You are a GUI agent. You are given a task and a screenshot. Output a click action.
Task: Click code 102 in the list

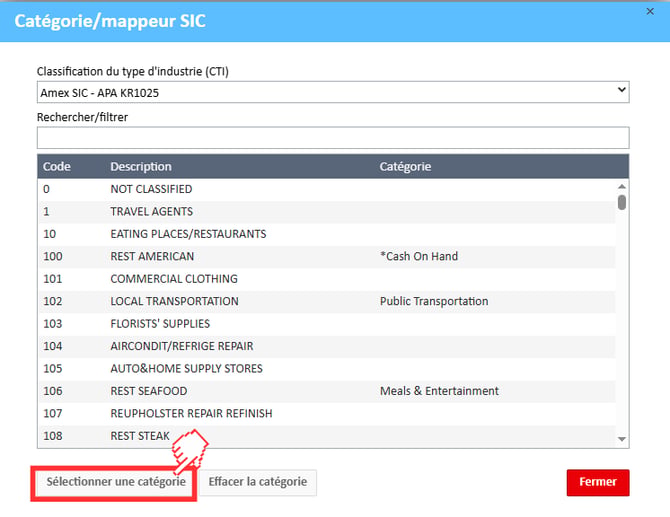tap(53, 301)
